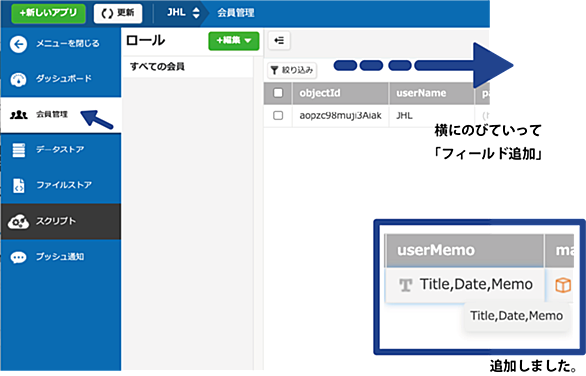Click the Title,Date,Memo userMemo cell
Screen dimensions: 586x376
465,285
